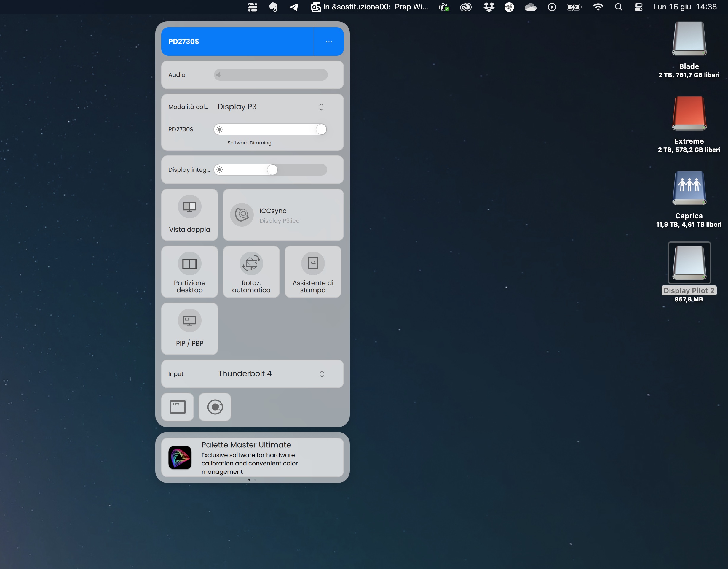Expand the Input Thunderbolt 4 dropdown
The width and height of the screenshot is (728, 569).
tap(321, 374)
